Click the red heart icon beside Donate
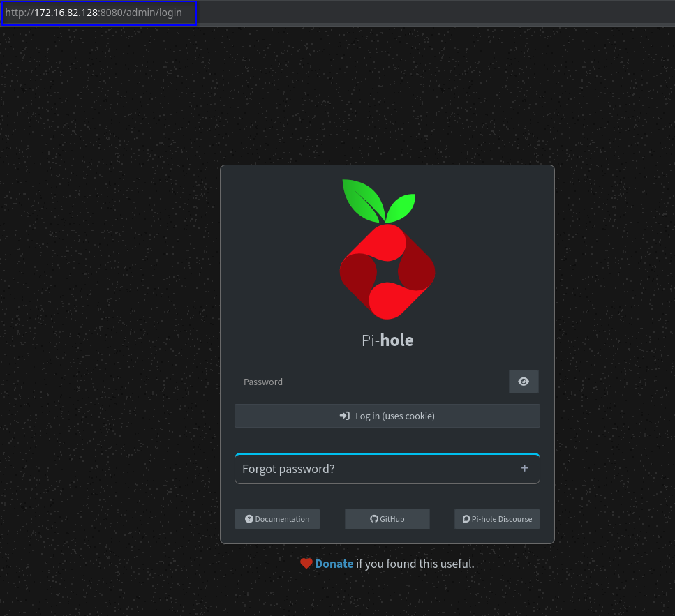 [x=306, y=564]
